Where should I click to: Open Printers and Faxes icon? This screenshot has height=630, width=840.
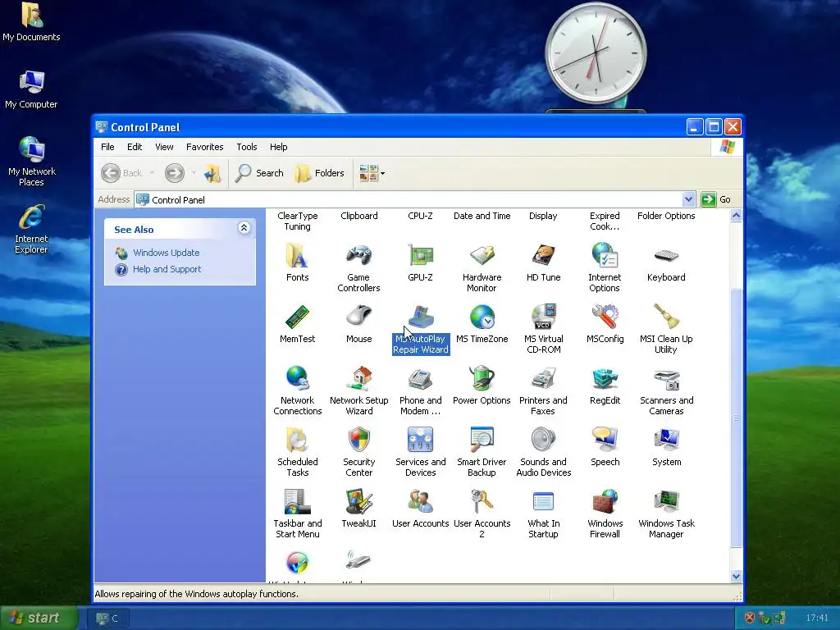coord(543,379)
